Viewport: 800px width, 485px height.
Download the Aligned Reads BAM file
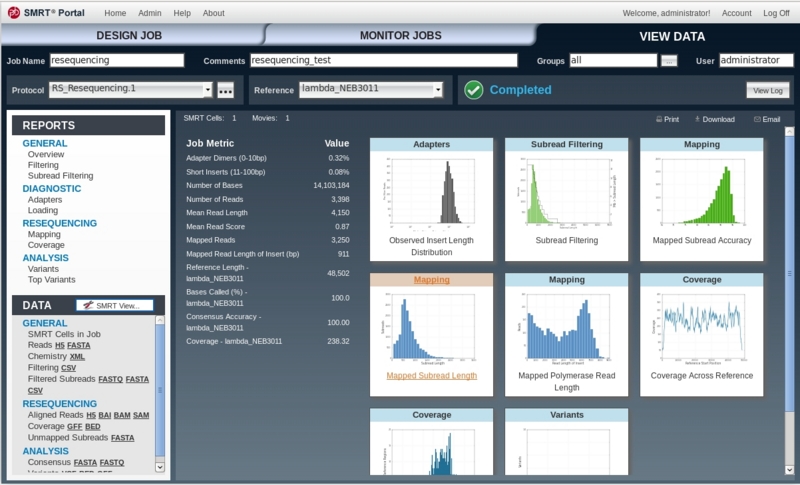pyautogui.click(x=122, y=415)
